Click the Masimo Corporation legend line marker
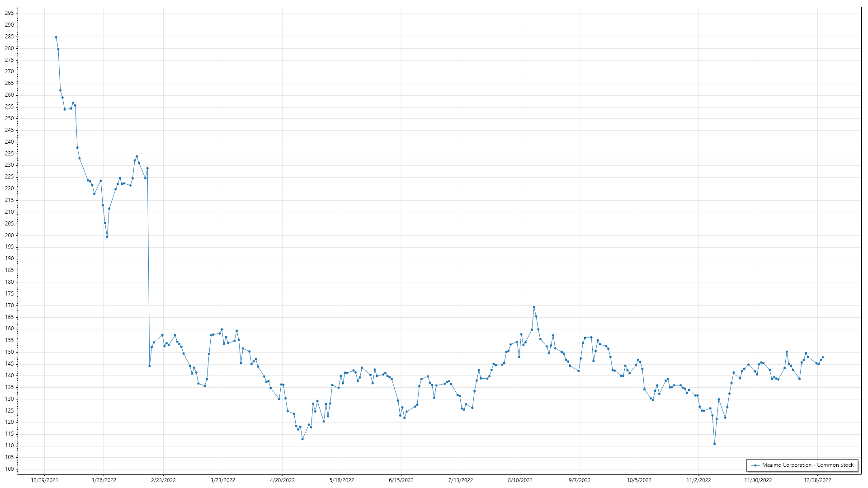The width and height of the screenshot is (868, 488). [x=755, y=465]
